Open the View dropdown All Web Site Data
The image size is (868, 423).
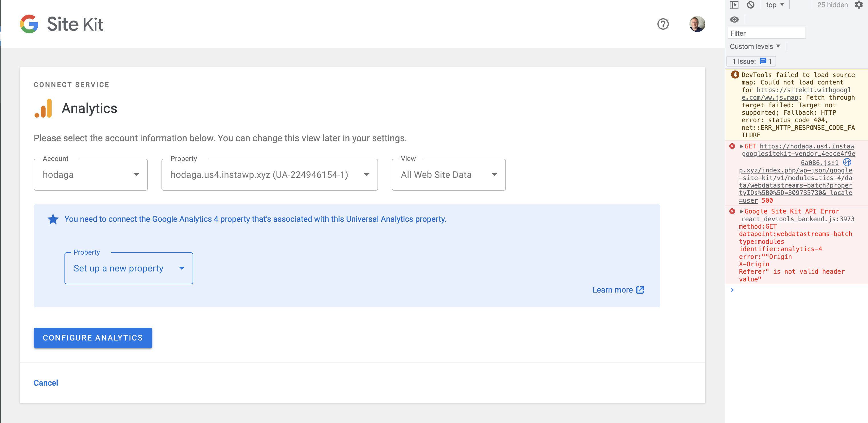(x=449, y=175)
